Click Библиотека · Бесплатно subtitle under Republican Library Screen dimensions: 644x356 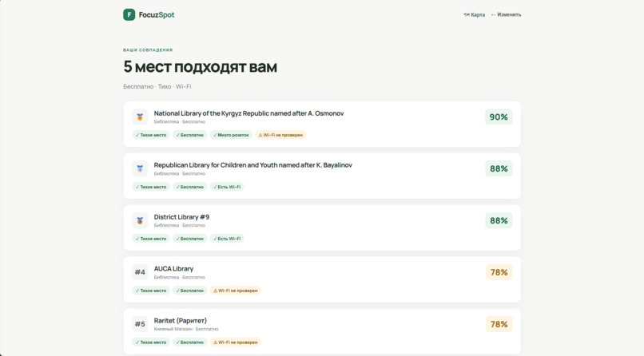180,173
